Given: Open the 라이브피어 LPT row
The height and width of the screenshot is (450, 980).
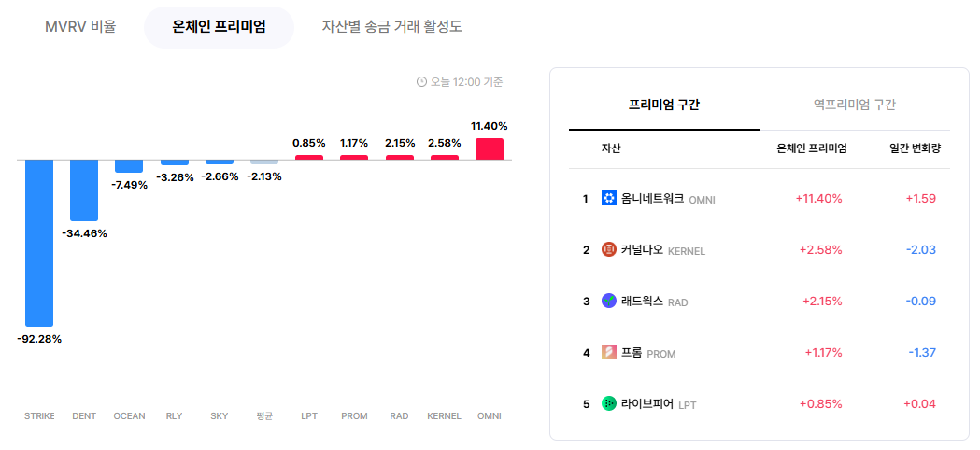Looking at the screenshot, I should 760,403.
